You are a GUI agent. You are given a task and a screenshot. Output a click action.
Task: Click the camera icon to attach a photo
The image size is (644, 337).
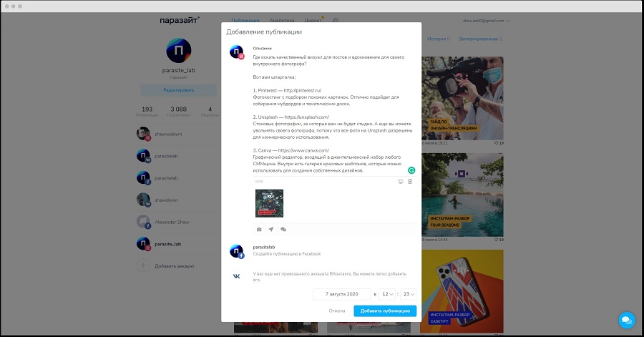pyautogui.click(x=259, y=230)
